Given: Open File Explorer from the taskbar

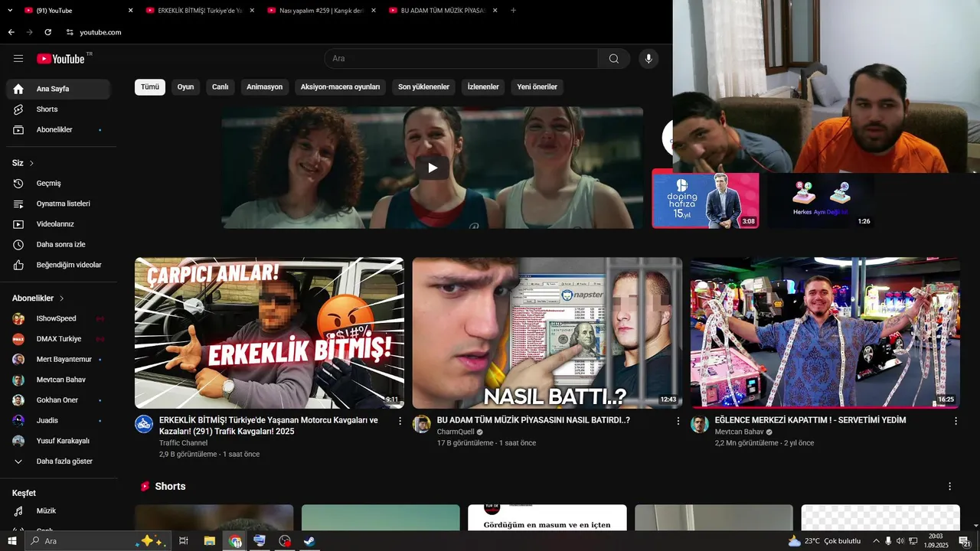Looking at the screenshot, I should coord(209,541).
